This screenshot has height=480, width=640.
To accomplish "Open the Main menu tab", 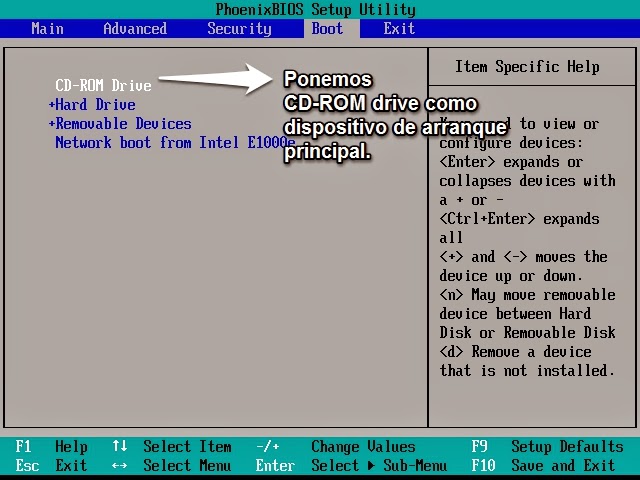I will coord(47,29).
